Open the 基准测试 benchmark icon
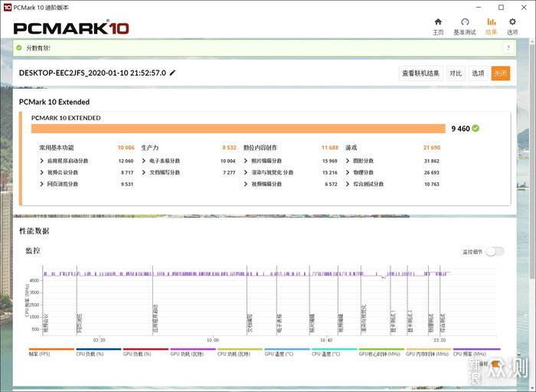This screenshot has height=392, width=536. (x=465, y=22)
